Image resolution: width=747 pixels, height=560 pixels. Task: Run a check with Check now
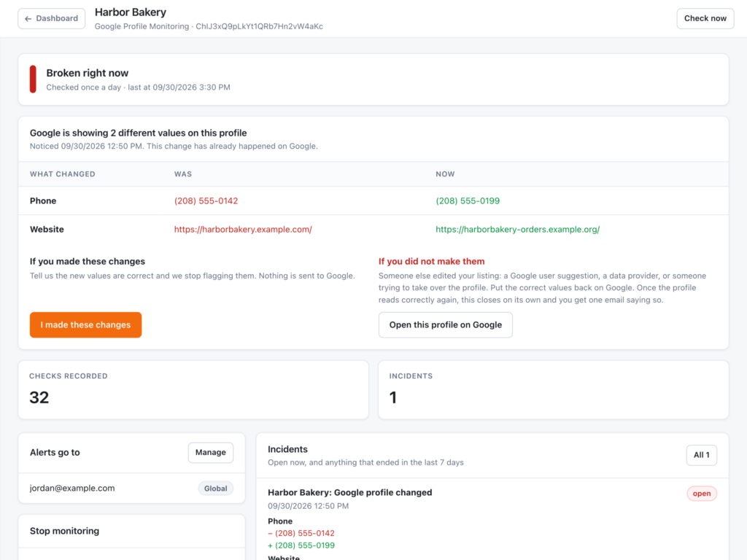[705, 18]
